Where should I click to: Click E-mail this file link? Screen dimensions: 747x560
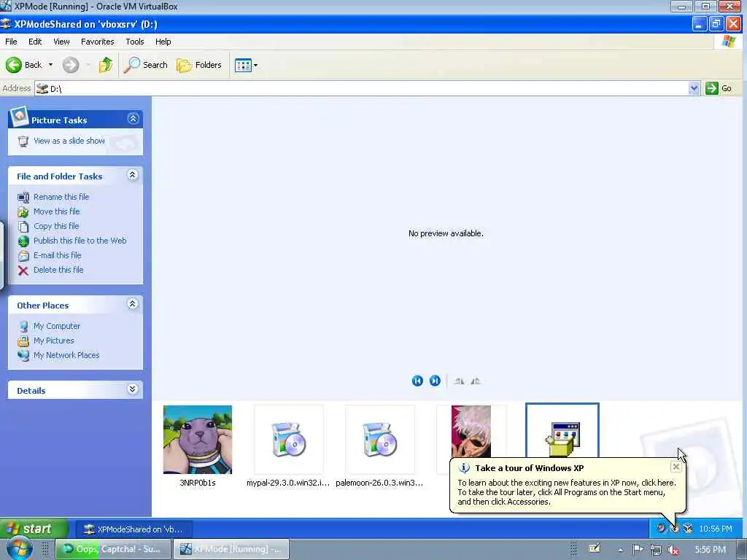tap(57, 255)
